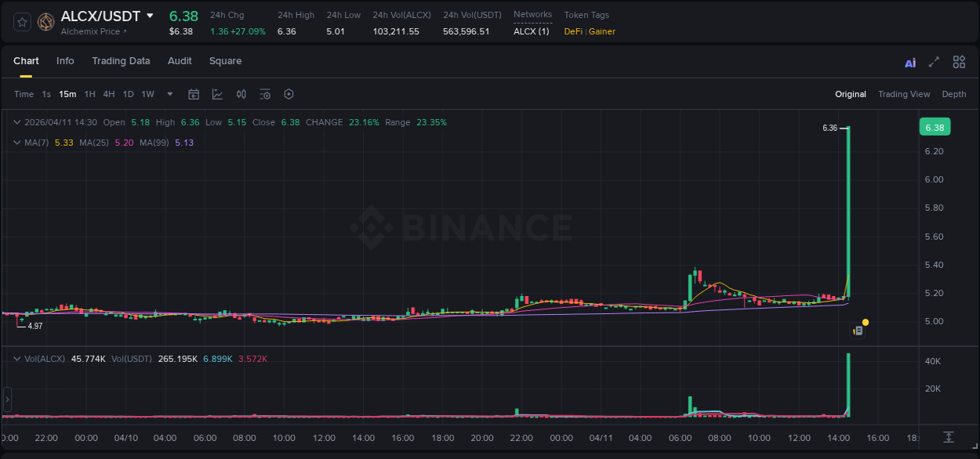The image size is (980, 459).
Task: Collapse the MA indicator legend
Action: point(17,143)
